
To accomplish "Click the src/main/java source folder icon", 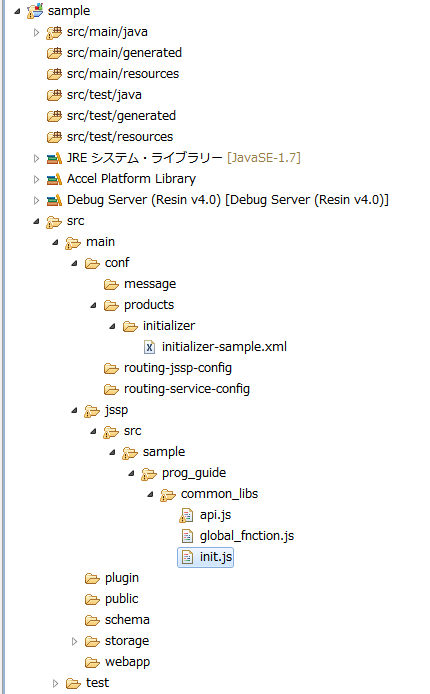I will click(54, 32).
